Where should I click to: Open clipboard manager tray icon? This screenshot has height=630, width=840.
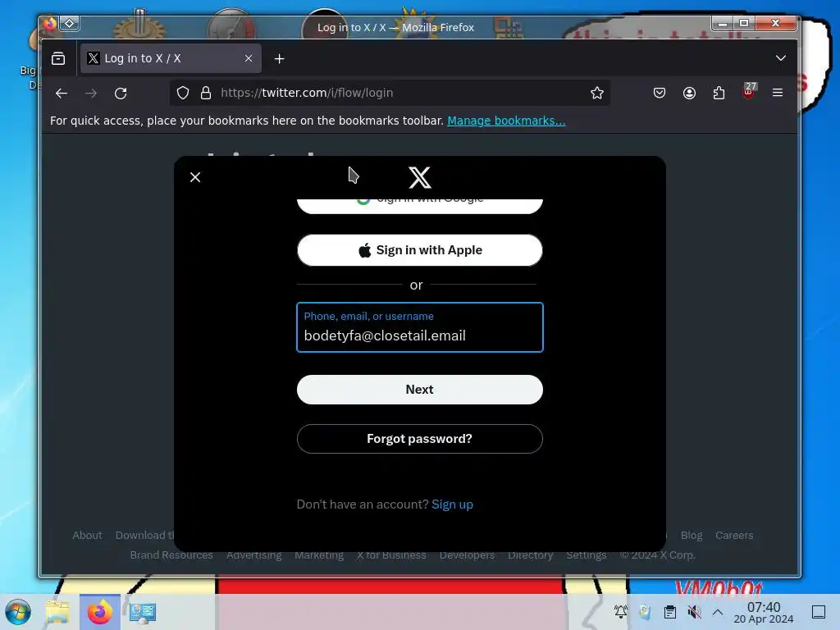click(669, 612)
